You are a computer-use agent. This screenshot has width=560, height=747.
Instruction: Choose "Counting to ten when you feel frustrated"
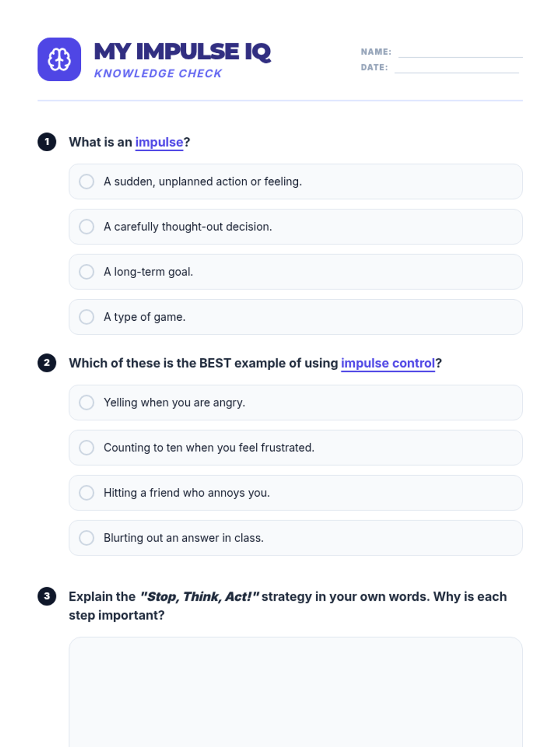click(87, 448)
